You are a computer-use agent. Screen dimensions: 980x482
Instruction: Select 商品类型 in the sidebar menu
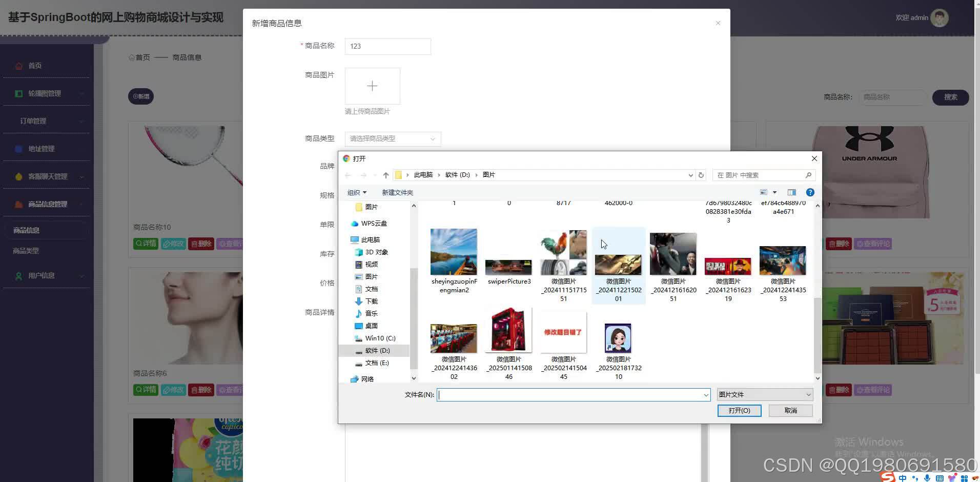pyautogui.click(x=26, y=250)
